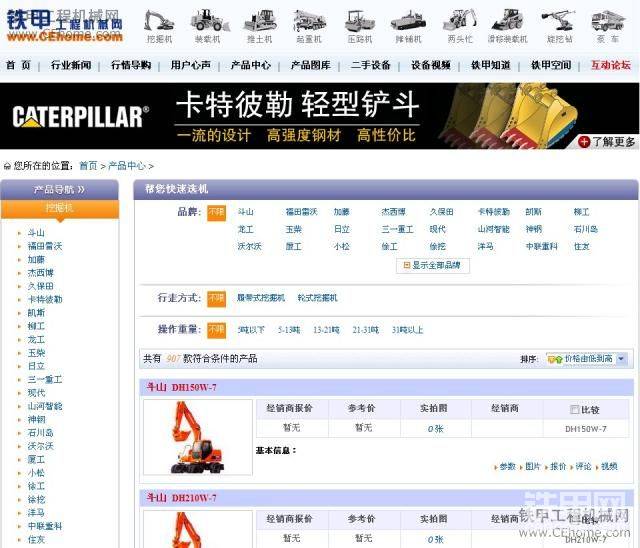Click the Caterpillar 轻型铲斗 banner ad

[x=320, y=116]
